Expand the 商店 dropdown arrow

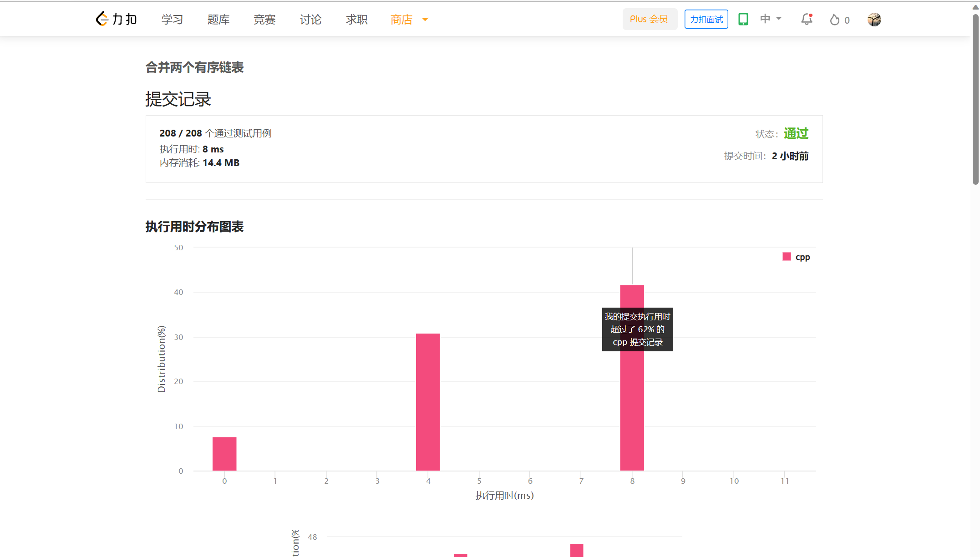coord(425,20)
